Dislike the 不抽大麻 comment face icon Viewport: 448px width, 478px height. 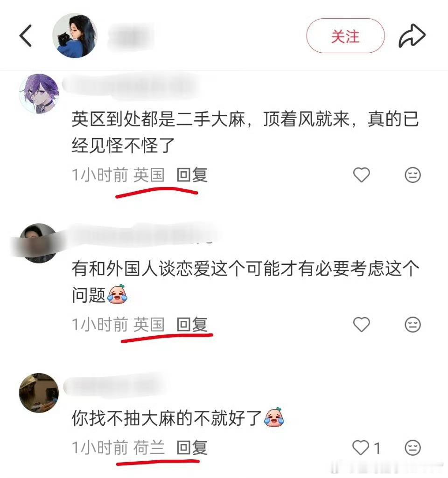click(413, 448)
